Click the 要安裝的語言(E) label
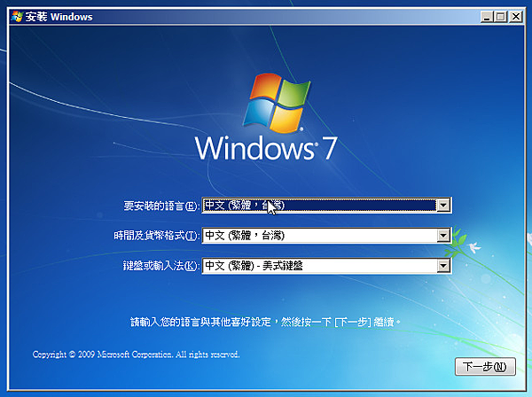The height and width of the screenshot is (397, 532). [x=161, y=206]
